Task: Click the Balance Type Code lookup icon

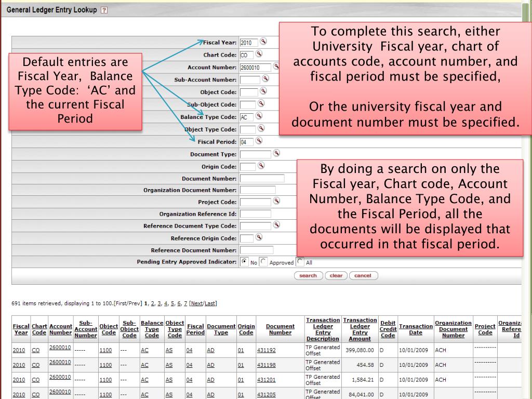Action: click(258, 116)
